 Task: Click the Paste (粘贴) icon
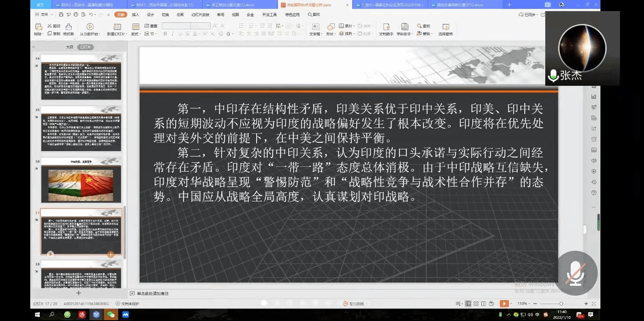click(x=38, y=27)
